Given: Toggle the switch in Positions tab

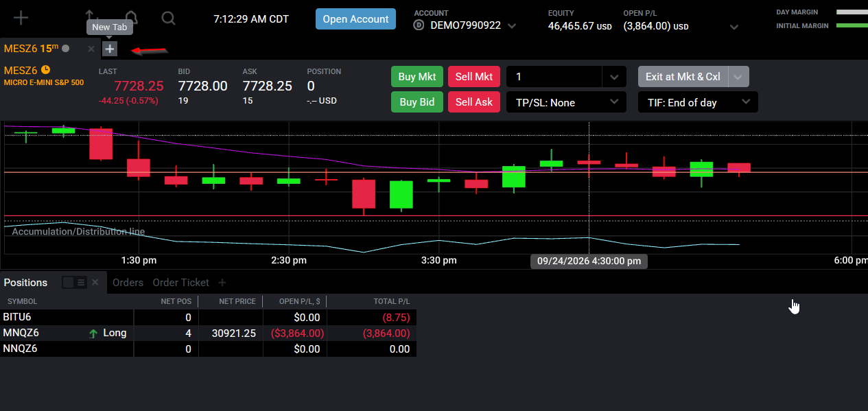Looking at the screenshot, I should 68,283.
